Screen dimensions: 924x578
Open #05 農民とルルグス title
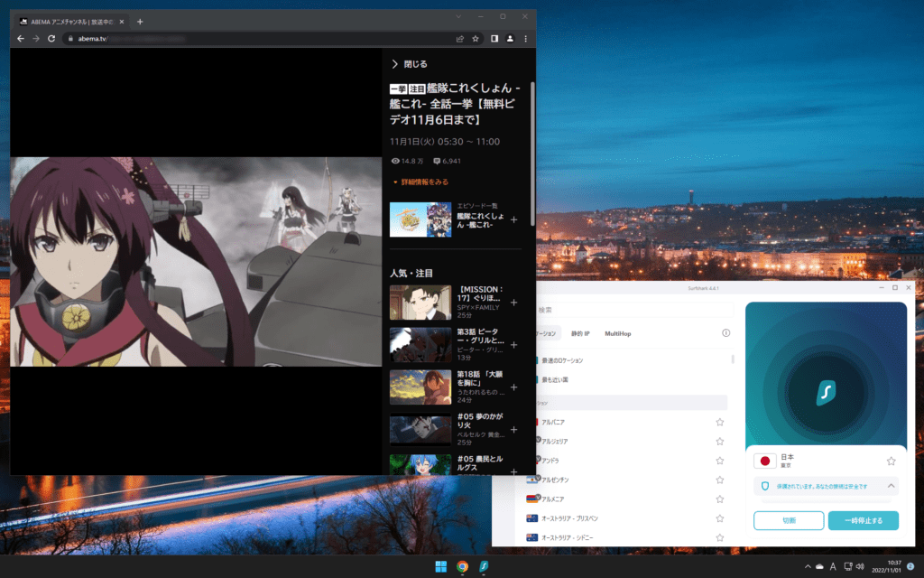pos(480,463)
